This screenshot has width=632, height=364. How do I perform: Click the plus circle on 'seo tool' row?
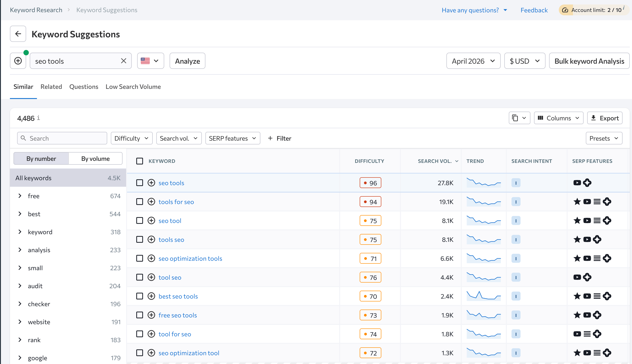[x=151, y=220]
